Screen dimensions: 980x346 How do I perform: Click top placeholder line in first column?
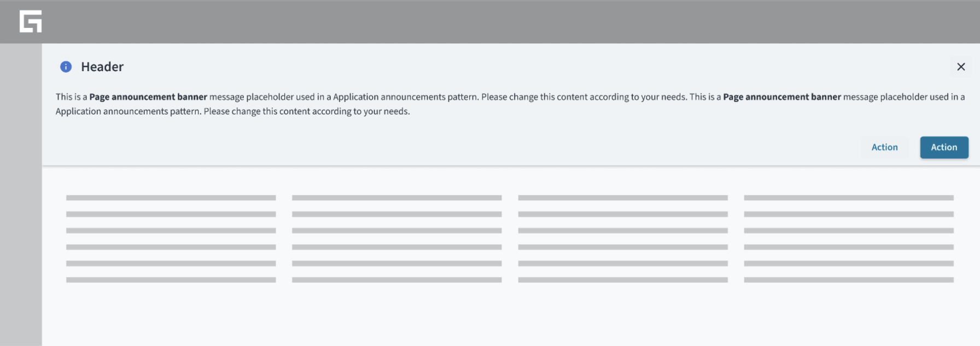tap(171, 198)
